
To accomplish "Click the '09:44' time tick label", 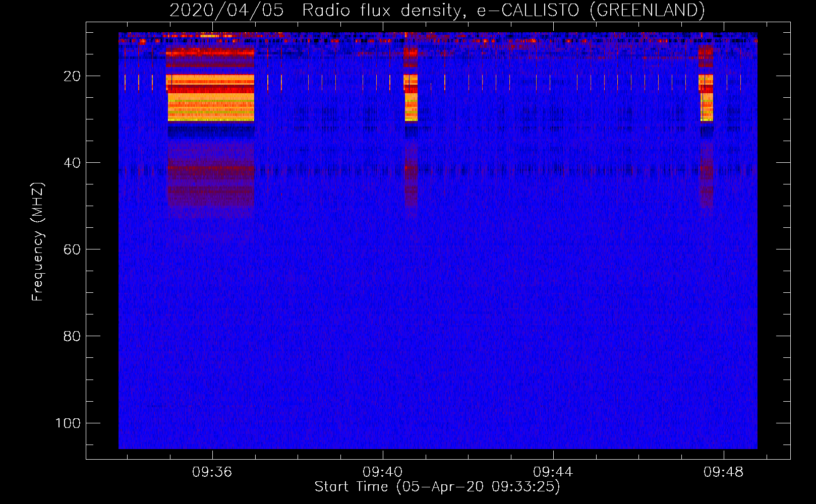I will [553, 472].
